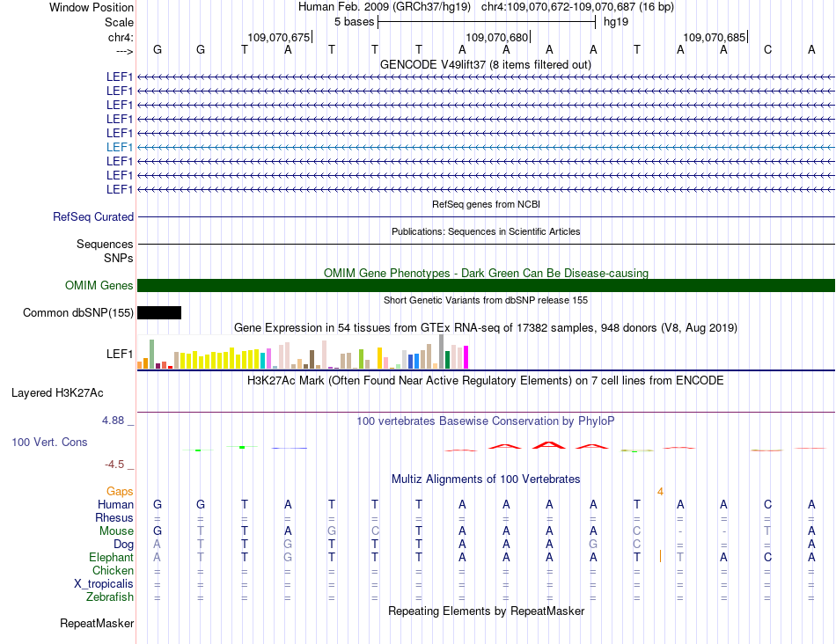Click the Human species label
Image resolution: width=836 pixels, height=644 pixels.
coord(115,505)
